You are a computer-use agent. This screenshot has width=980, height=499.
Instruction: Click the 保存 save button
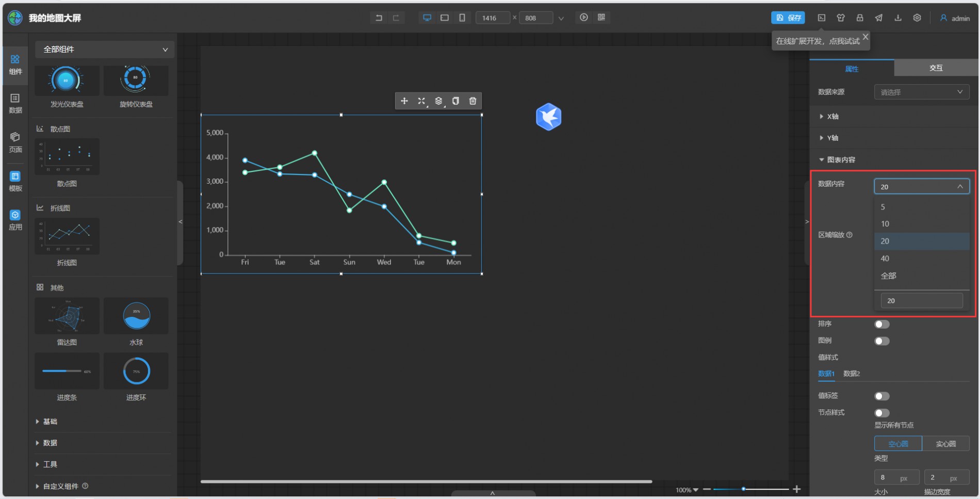pos(788,18)
